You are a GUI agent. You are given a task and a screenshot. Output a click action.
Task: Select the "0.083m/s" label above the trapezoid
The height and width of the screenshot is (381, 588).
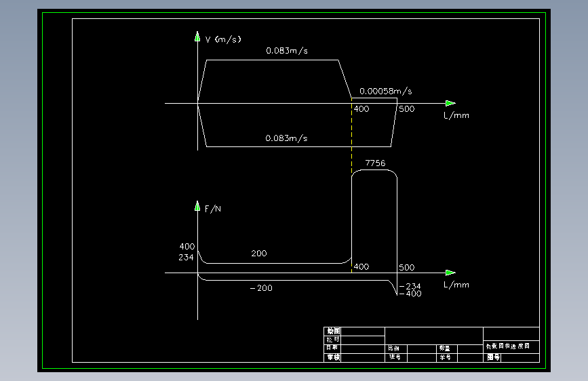point(287,51)
